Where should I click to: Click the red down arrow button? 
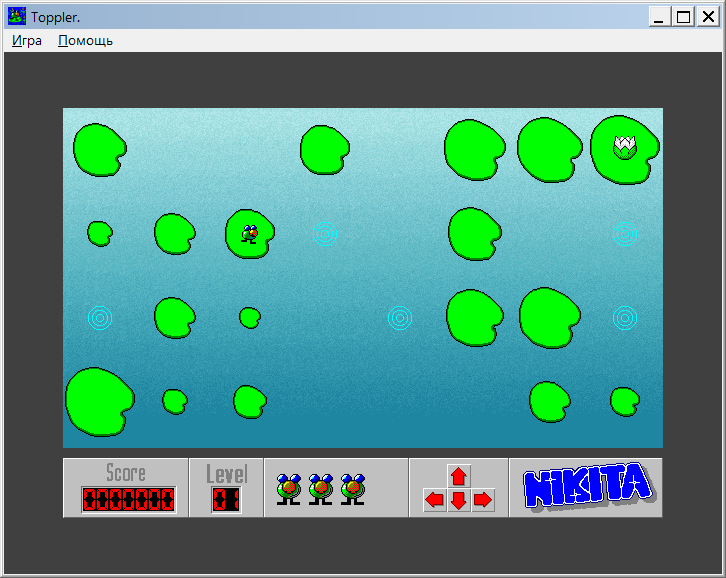459,500
